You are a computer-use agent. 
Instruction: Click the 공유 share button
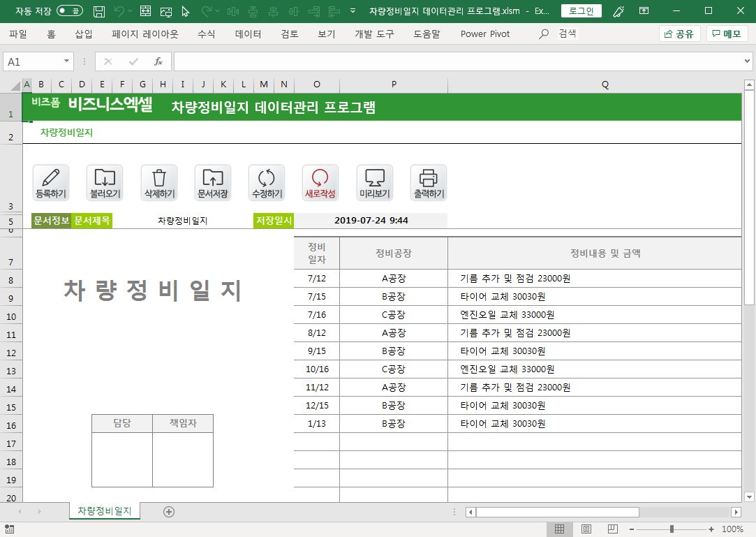(679, 34)
